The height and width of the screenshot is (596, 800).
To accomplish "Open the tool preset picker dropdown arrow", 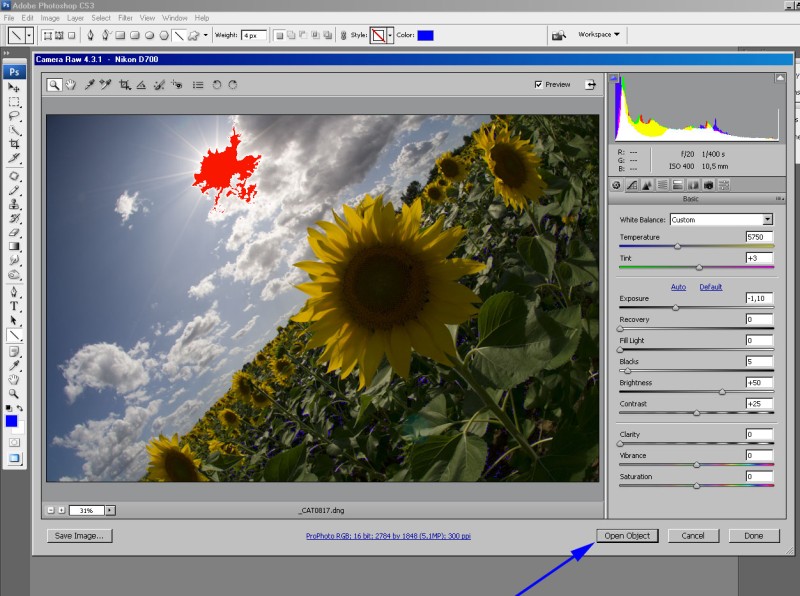I will [29, 35].
